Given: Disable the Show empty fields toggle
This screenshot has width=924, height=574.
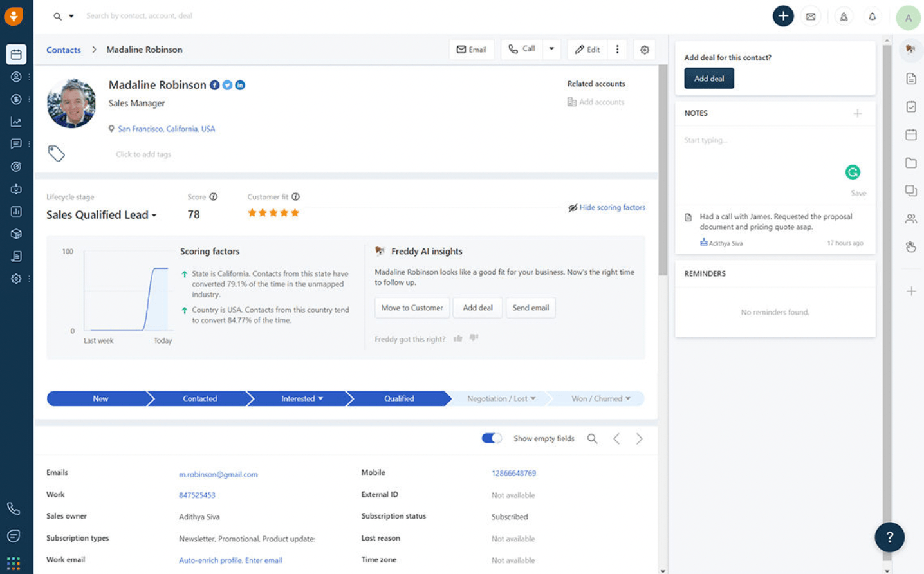Looking at the screenshot, I should [492, 438].
